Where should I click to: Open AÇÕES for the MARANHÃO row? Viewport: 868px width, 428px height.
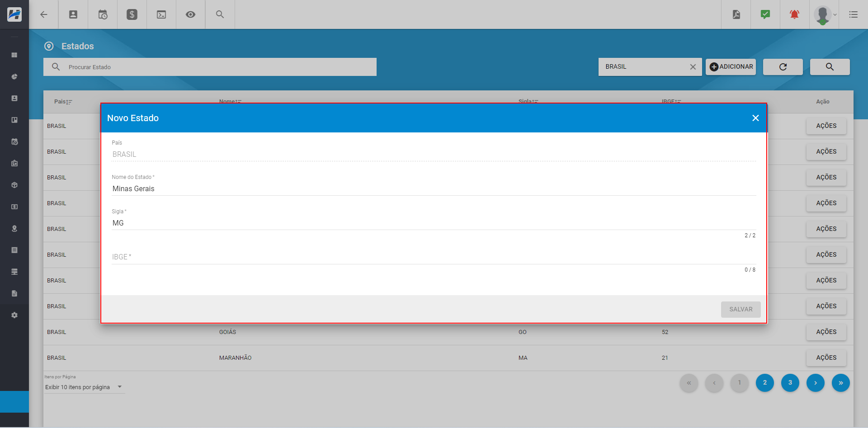pyautogui.click(x=826, y=357)
